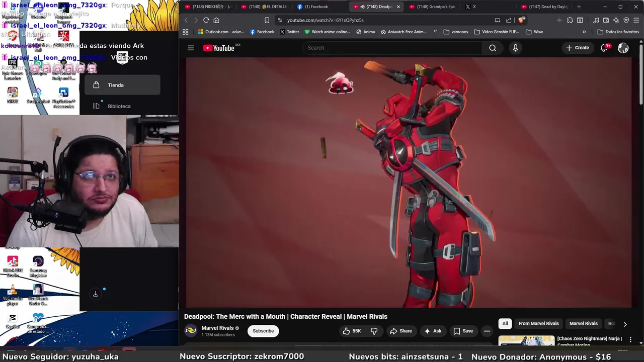Switch to the X browser tab
644x362 pixels.
pos(488,7)
